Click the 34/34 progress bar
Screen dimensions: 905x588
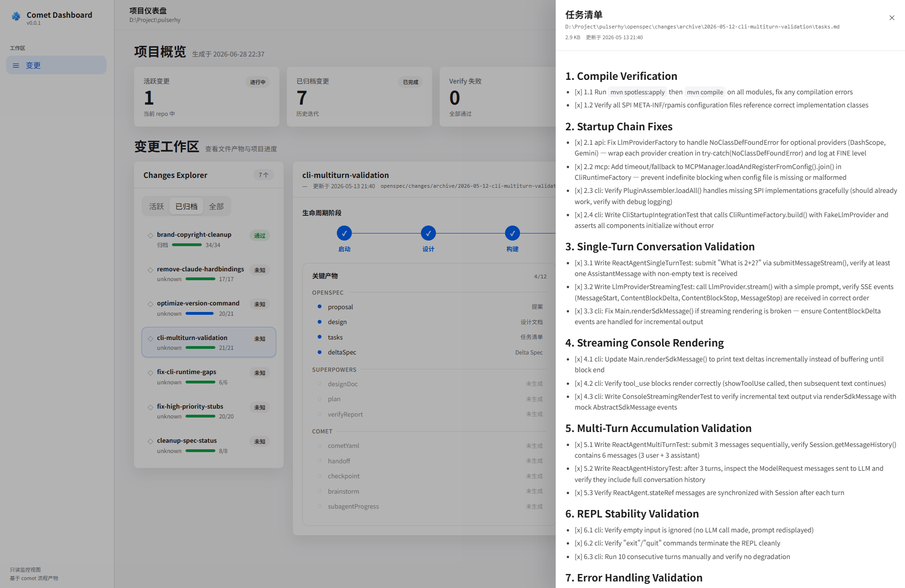tap(187, 245)
